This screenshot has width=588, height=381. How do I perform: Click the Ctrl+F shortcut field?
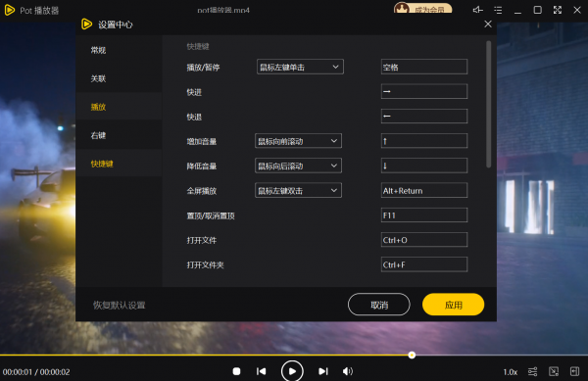[x=424, y=264]
